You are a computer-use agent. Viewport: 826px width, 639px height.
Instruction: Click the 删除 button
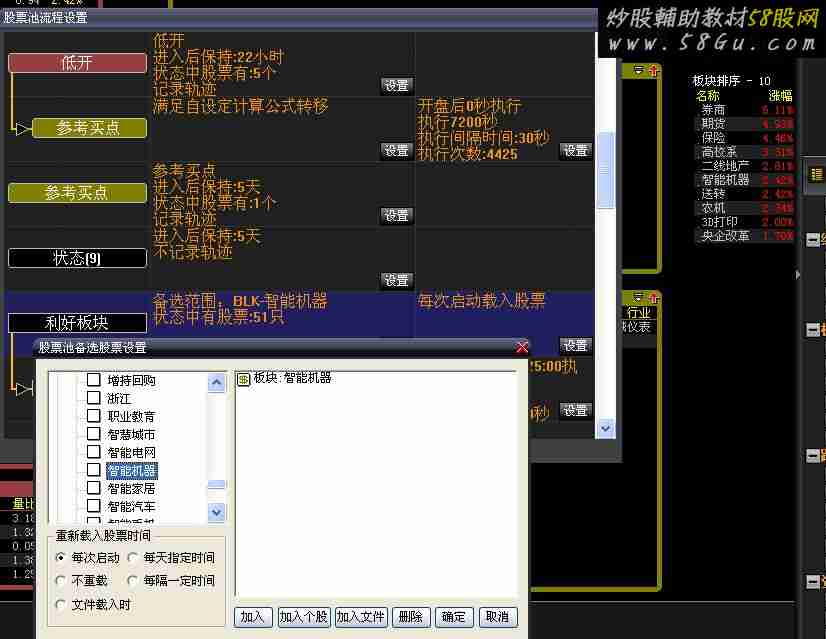pyautogui.click(x=411, y=617)
